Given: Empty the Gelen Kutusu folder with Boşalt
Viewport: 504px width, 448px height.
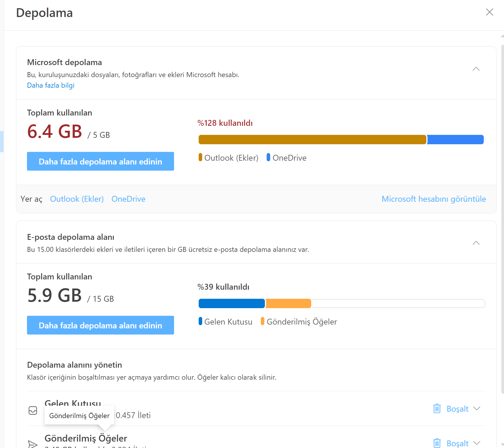Looking at the screenshot, I should (x=457, y=409).
